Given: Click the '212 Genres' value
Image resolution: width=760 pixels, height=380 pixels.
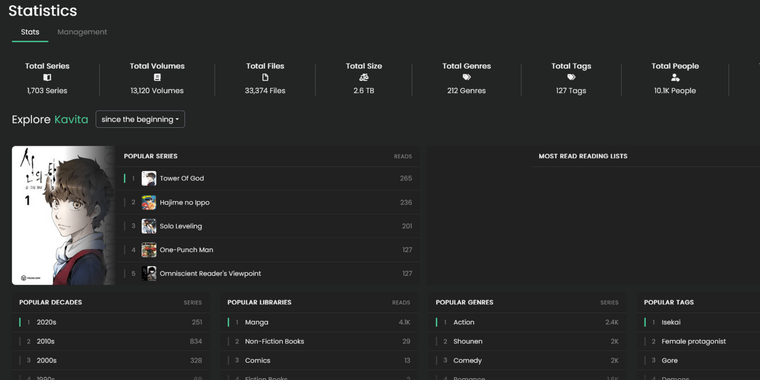Looking at the screenshot, I should [x=466, y=91].
